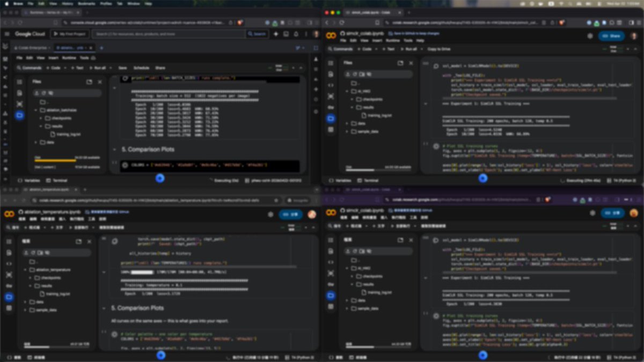Image resolution: width=644 pixels, height=362 pixels.
Task: Mount Drive icon in English simclr_colab Files panel
Action: [x=361, y=73]
